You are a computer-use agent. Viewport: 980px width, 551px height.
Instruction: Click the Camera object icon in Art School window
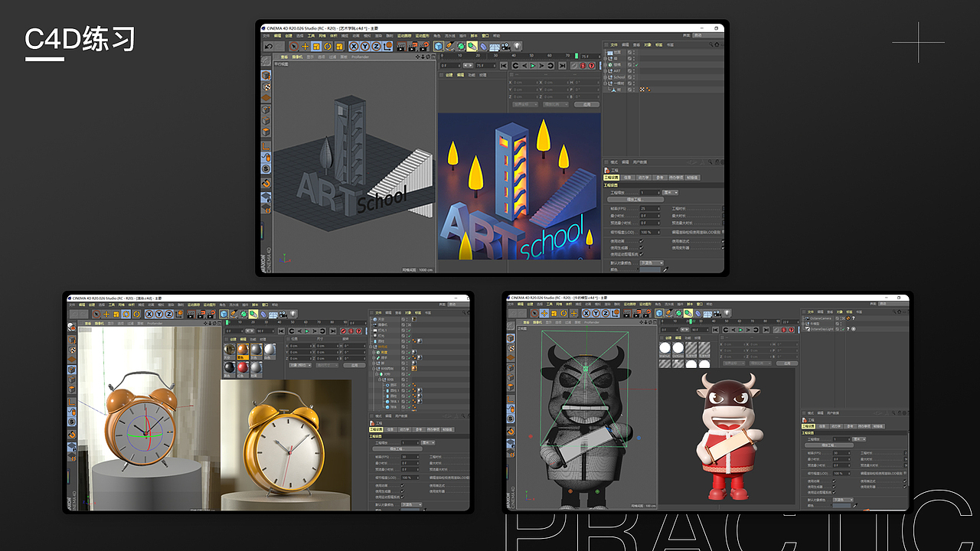point(506,46)
